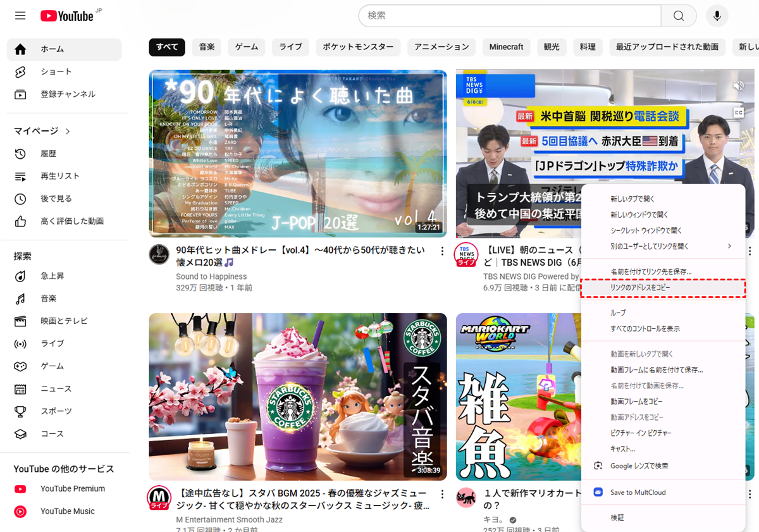
Task: Unmute the TBS news preview
Action: [x=737, y=86]
